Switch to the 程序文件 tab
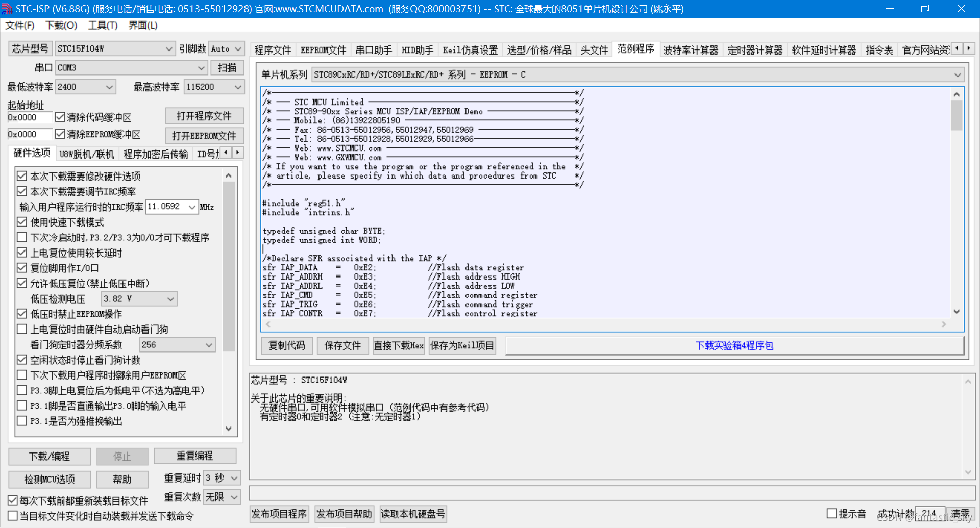This screenshot has height=528, width=980. [x=273, y=50]
